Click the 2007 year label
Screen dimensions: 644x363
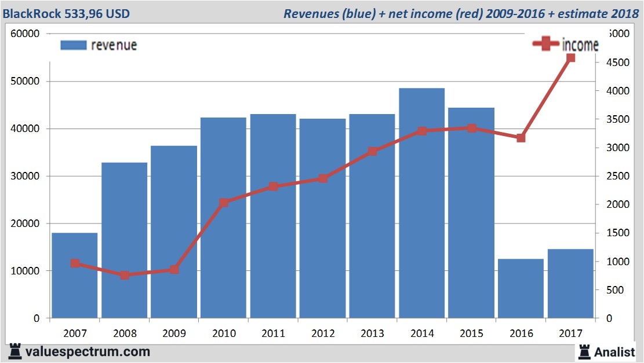(75, 333)
